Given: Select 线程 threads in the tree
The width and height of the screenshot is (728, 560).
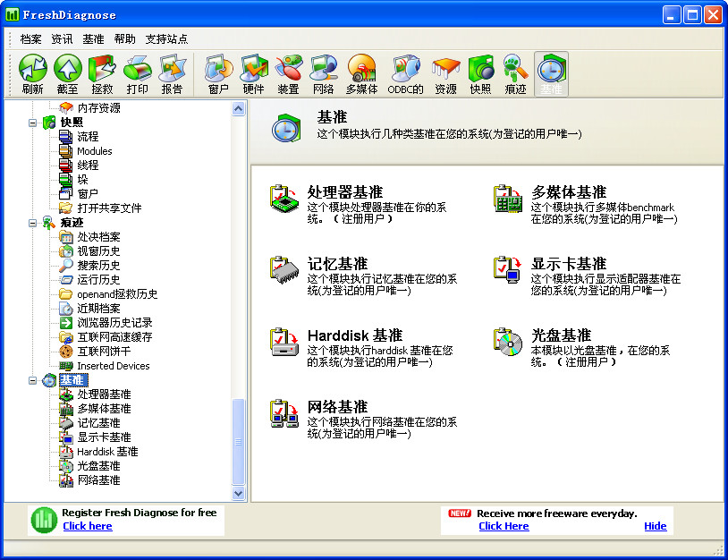Looking at the screenshot, I should pos(88,165).
